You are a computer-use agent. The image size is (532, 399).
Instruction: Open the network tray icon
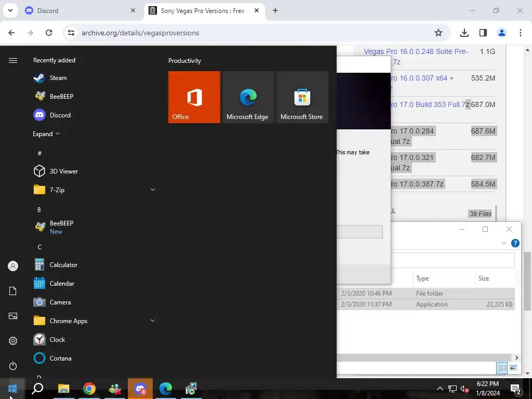click(x=453, y=389)
